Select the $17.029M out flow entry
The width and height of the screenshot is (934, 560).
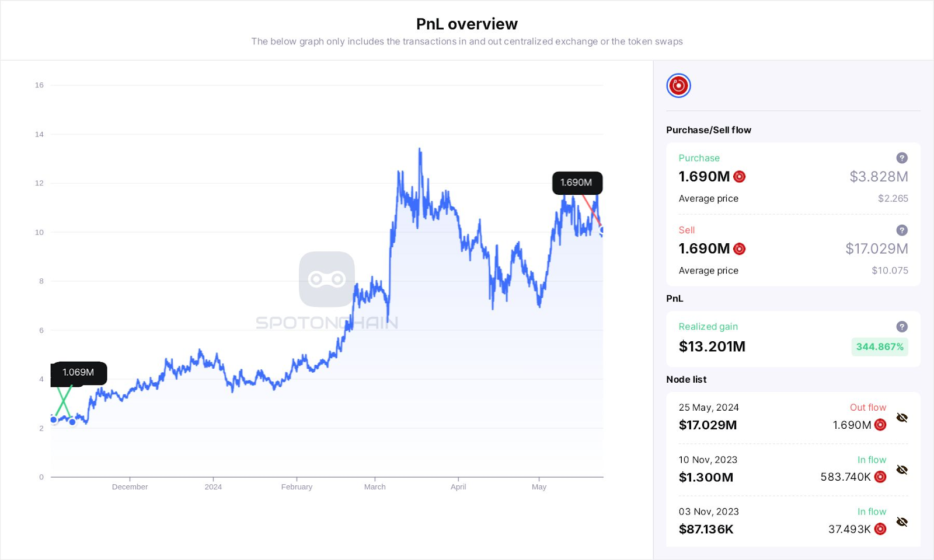708,425
